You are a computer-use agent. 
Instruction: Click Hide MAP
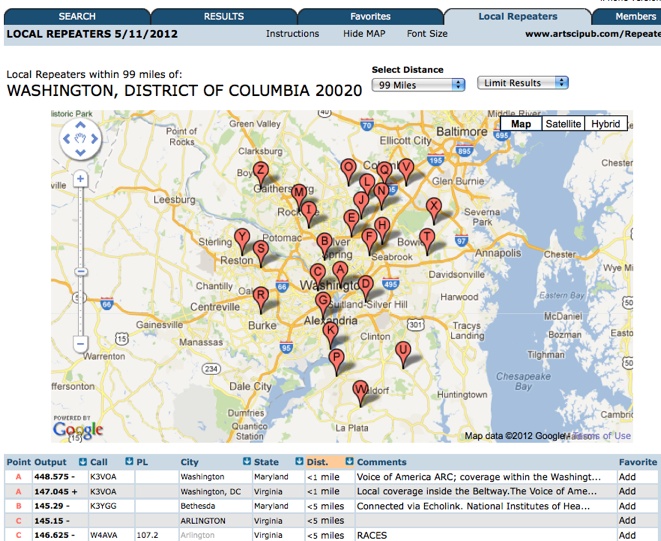(x=364, y=34)
